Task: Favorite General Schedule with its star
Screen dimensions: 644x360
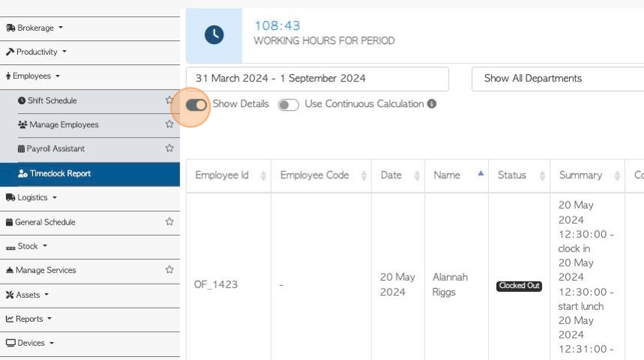Action: point(169,222)
